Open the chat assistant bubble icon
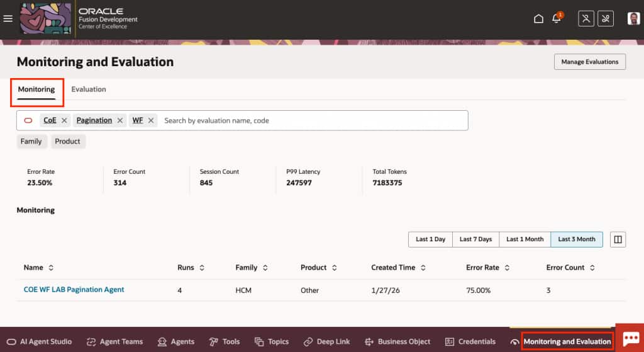 point(630,338)
